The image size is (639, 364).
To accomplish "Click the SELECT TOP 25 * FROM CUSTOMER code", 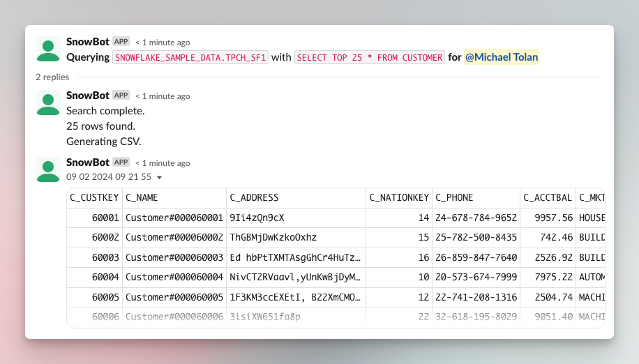I will tap(370, 57).
